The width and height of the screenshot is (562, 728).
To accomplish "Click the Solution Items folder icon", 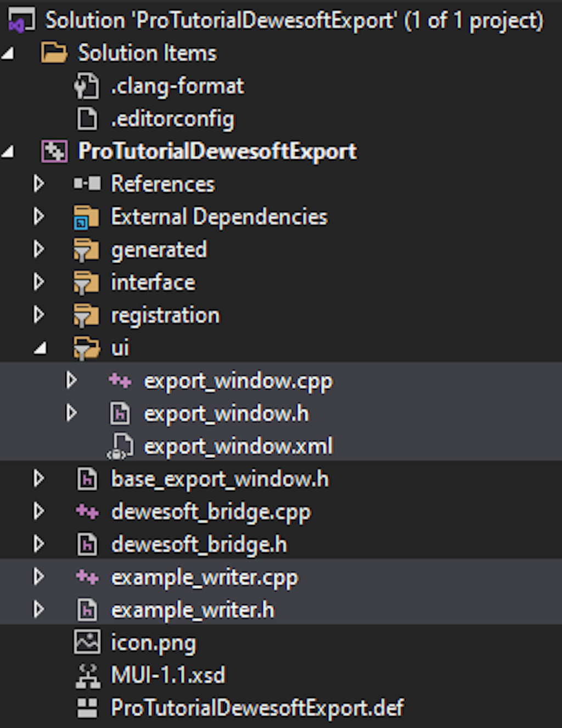I will (54, 53).
